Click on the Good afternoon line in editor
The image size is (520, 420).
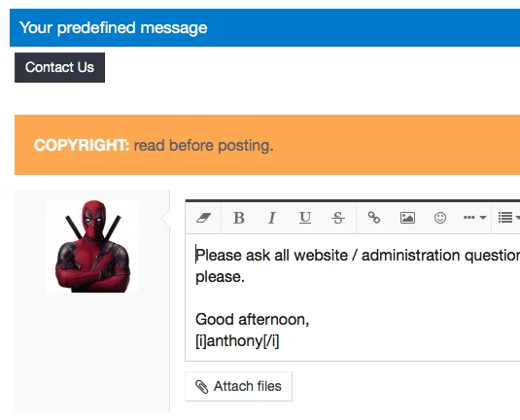pos(252,320)
